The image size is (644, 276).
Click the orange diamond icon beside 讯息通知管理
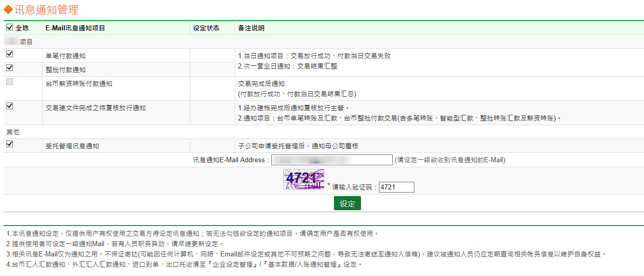click(8, 9)
